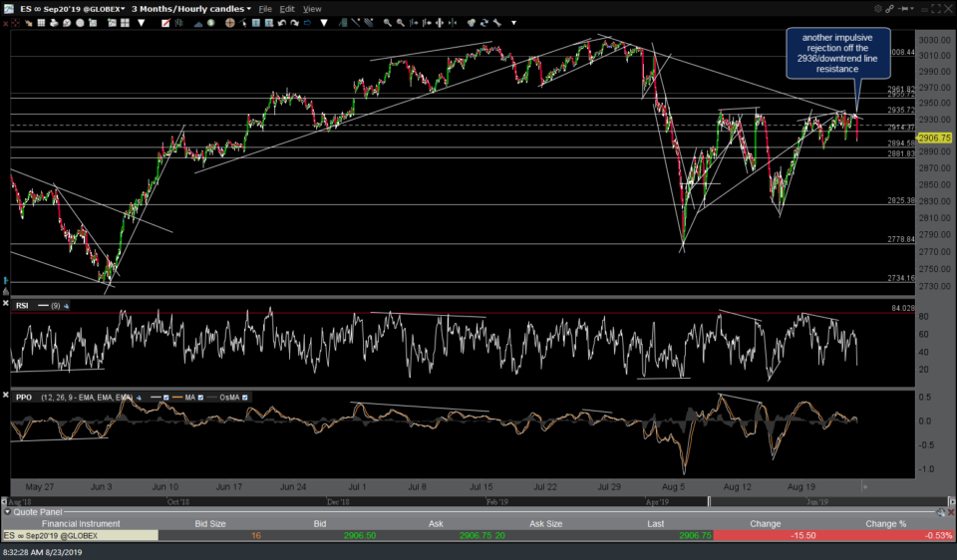Select the text annotation T tool
Viewport: 957px width, 560px height.
point(256,23)
